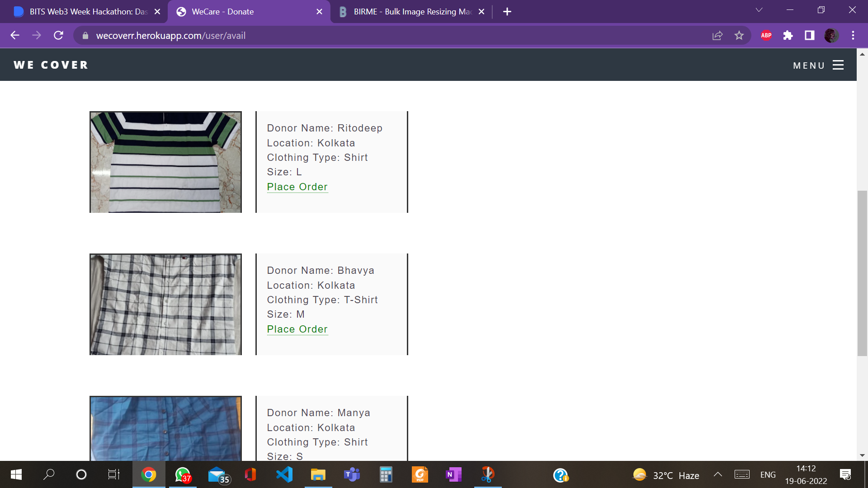Show hidden system tray icons

[x=717, y=474]
